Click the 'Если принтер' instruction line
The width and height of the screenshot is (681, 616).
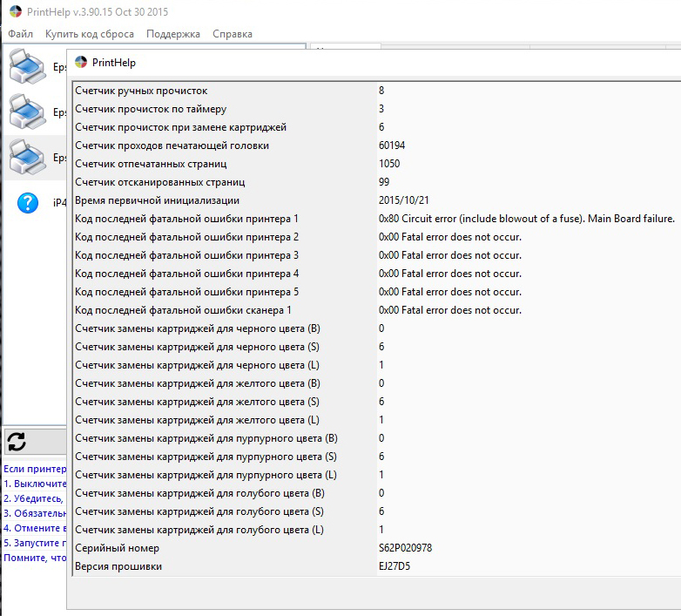coord(35,469)
